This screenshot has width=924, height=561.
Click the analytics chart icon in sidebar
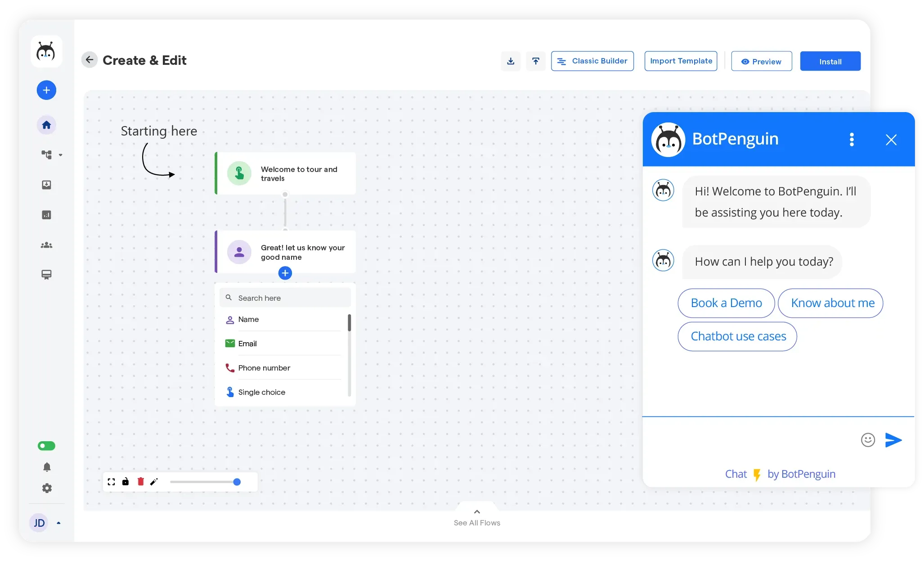(46, 215)
